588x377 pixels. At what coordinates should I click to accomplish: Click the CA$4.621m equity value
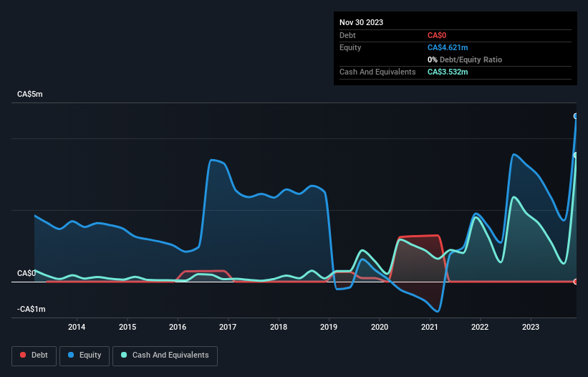[448, 47]
